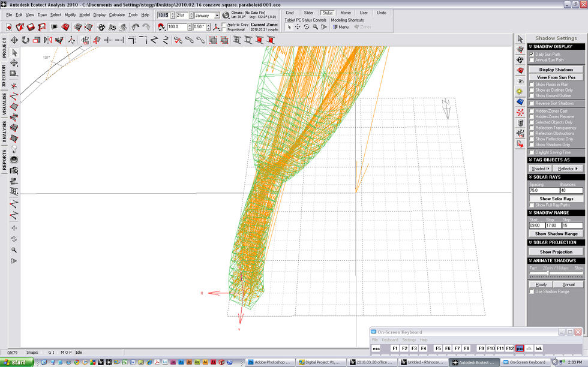Click the Show Projection button
The width and height of the screenshot is (588, 367).
tap(556, 252)
